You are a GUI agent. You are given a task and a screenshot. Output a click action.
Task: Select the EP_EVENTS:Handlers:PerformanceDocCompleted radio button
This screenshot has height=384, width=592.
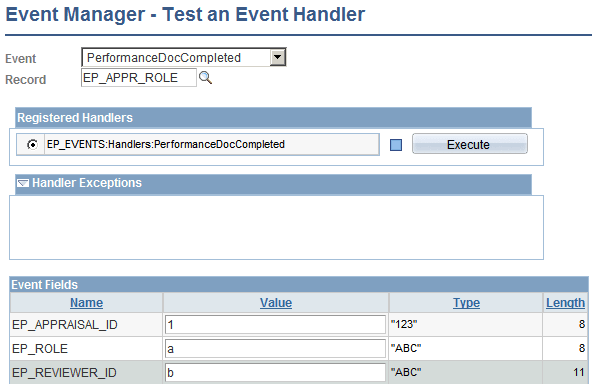pos(32,144)
